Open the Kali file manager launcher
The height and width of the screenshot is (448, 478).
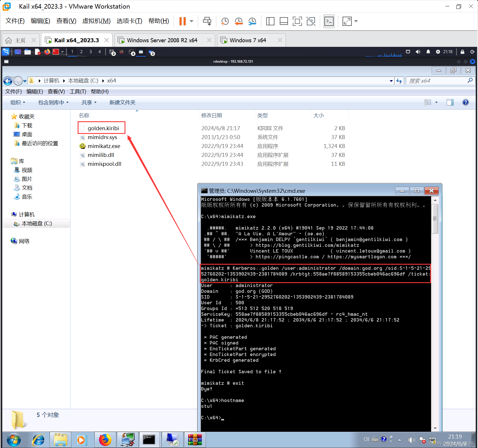28,52
